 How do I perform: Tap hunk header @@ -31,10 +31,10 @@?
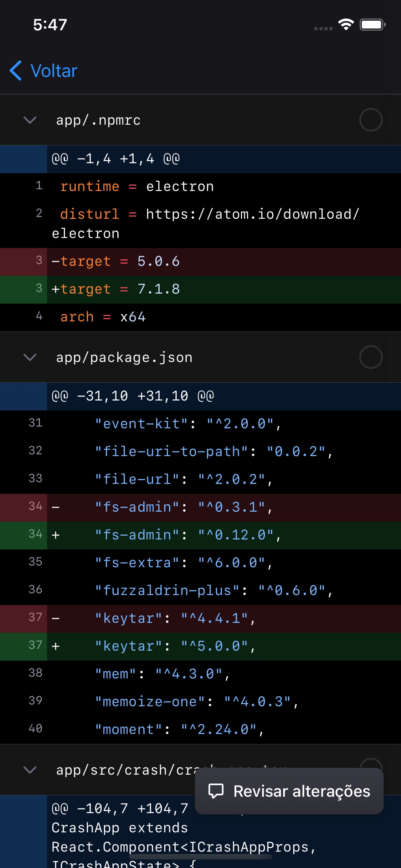click(x=200, y=396)
